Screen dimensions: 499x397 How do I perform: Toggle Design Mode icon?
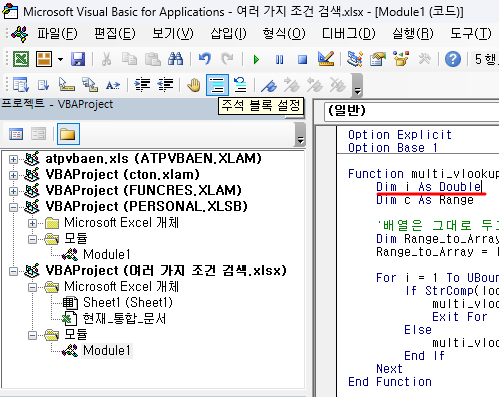pos(326,59)
